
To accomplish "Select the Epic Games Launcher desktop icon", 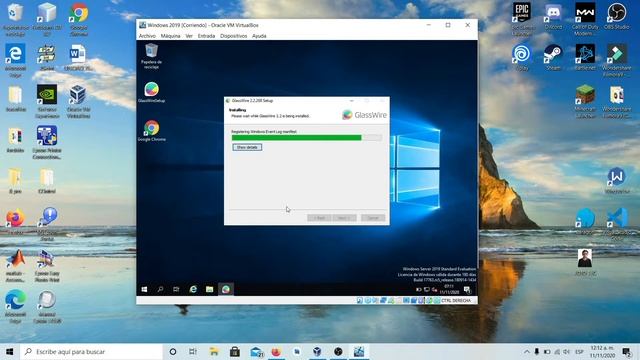I will [x=522, y=19].
